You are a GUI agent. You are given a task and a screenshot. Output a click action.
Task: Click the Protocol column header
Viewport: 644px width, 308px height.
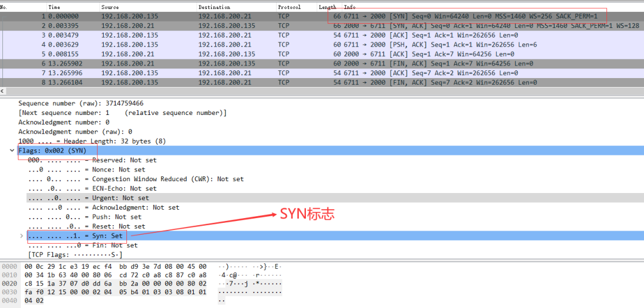click(x=289, y=7)
